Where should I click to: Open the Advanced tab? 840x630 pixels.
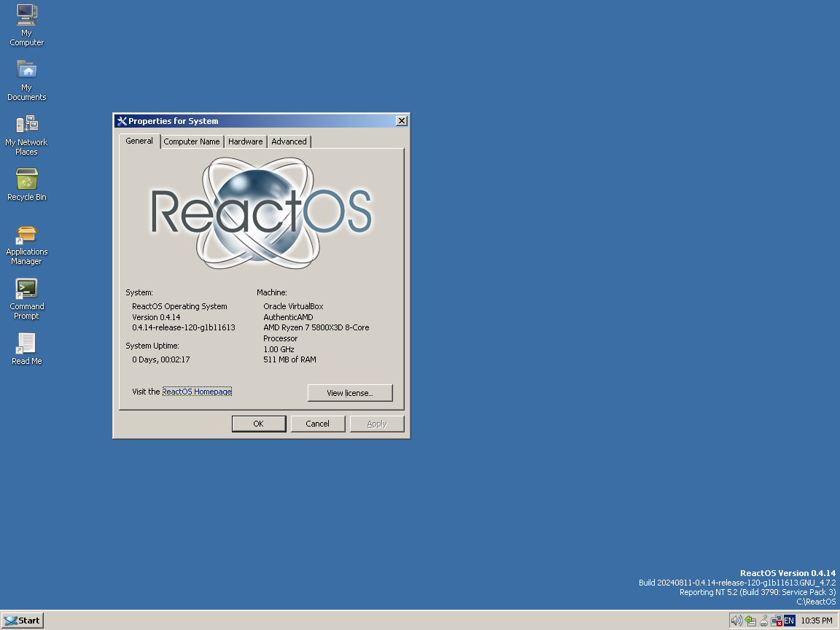(289, 141)
